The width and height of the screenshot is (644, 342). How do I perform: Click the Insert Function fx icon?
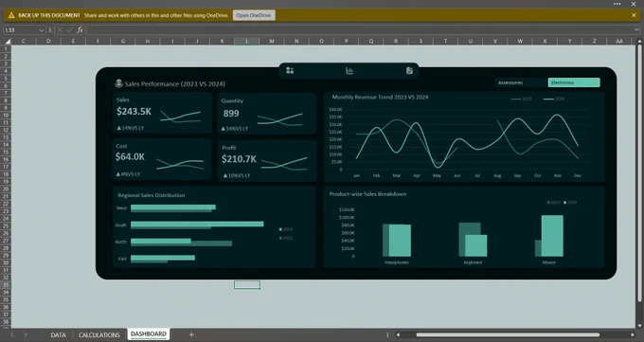click(x=80, y=30)
